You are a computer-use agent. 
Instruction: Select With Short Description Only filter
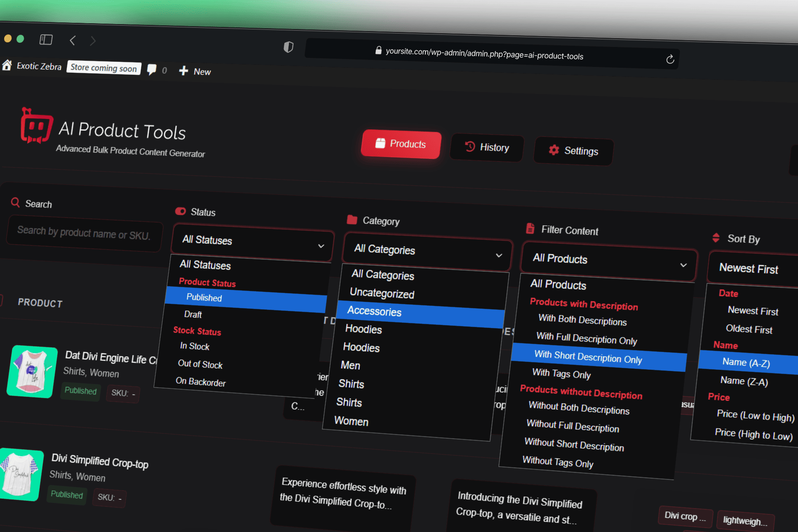pyautogui.click(x=598, y=357)
